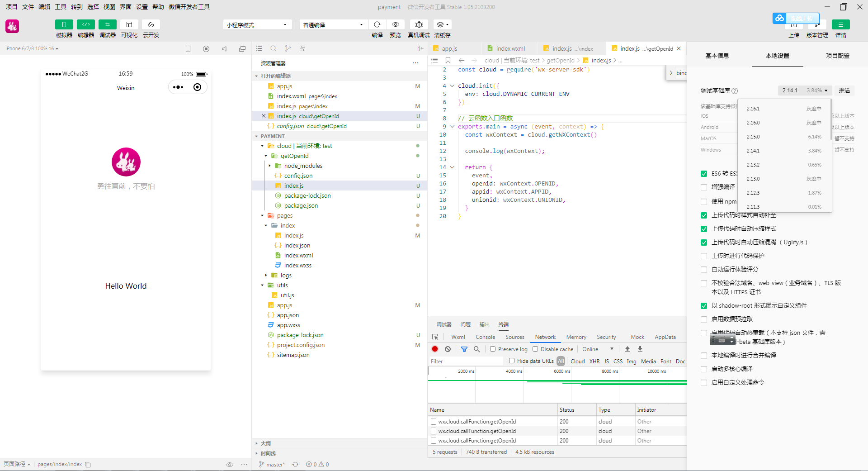Open the 文件 menu

28,7
